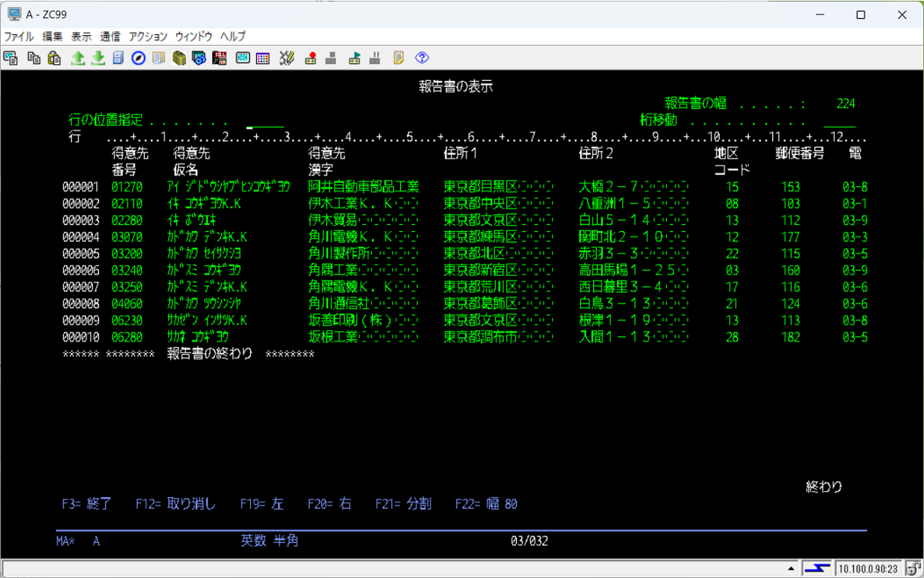Click the 桁移動 input field
The width and height of the screenshot is (924, 578).
tap(839, 120)
